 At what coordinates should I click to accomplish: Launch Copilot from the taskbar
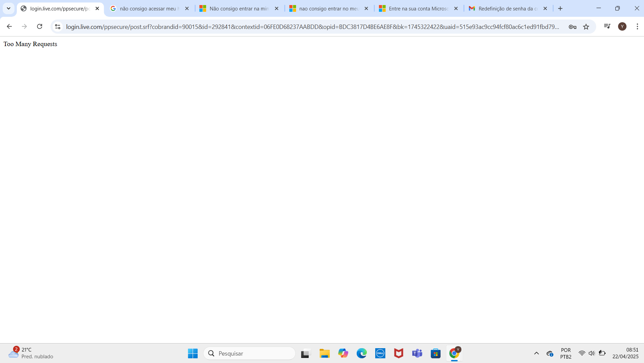tap(343, 353)
